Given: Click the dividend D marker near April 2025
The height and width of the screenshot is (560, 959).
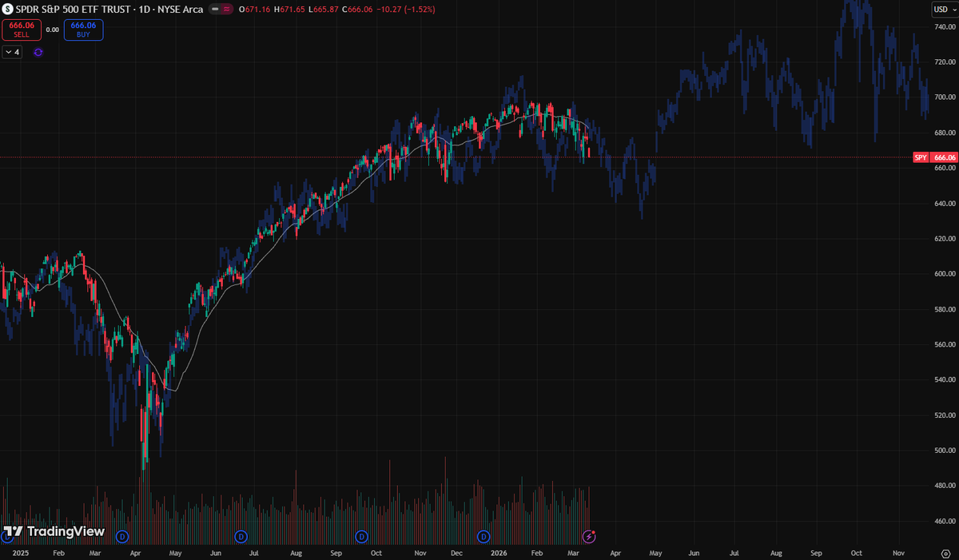Looking at the screenshot, I should tap(122, 535).
